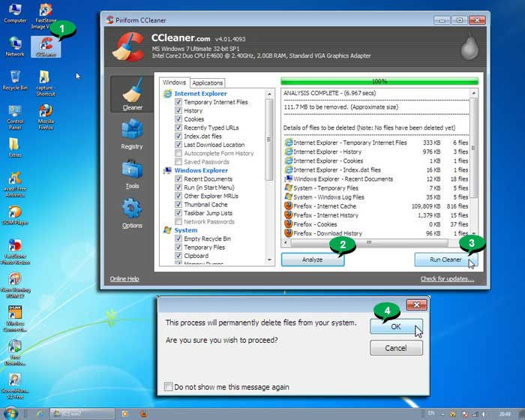
Task: Click results list scroll down arrow
Action: [473, 233]
